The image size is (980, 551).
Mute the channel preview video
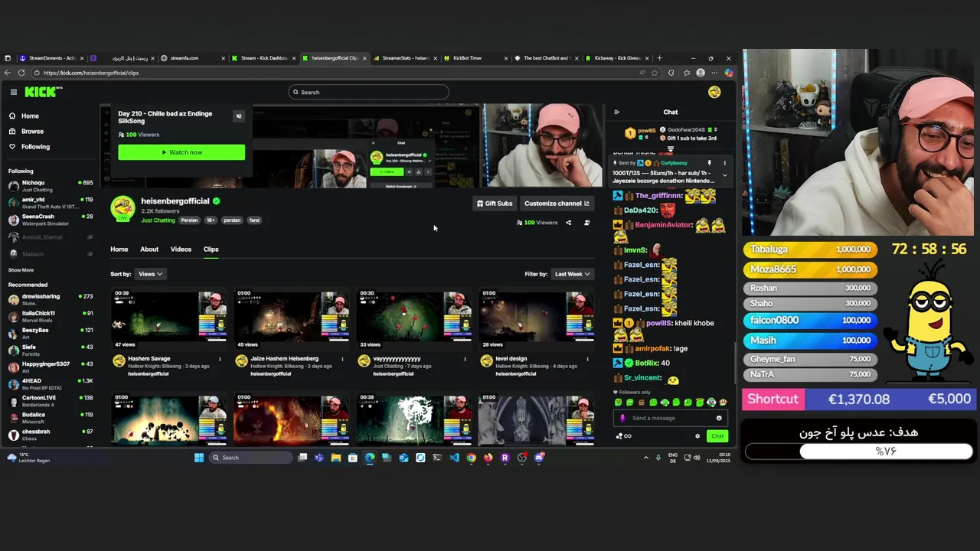pos(239,116)
